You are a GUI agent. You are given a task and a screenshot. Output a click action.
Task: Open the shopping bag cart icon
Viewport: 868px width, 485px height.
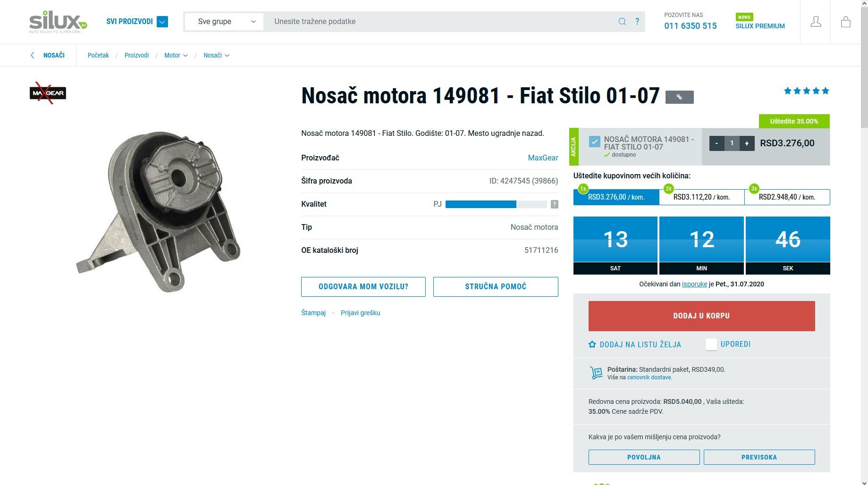[845, 22]
